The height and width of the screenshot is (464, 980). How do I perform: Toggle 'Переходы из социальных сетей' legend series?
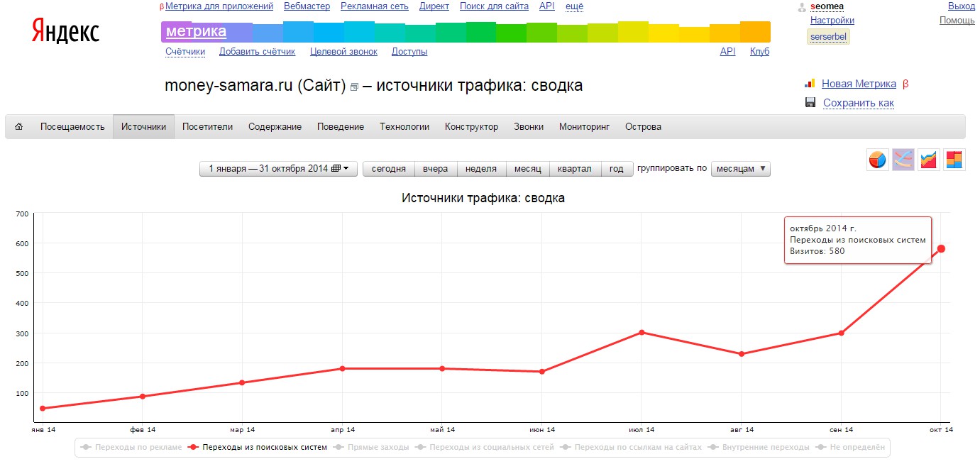pos(485,448)
